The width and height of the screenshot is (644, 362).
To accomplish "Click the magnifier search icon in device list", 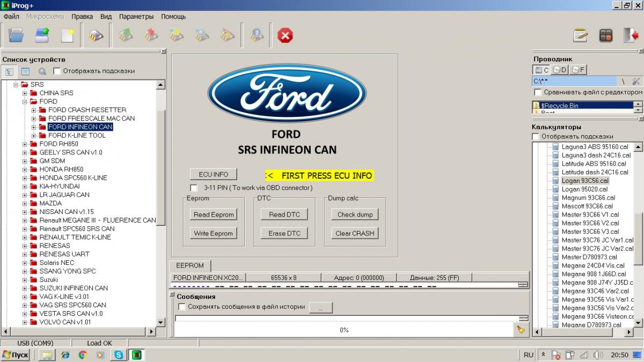I will pos(42,71).
